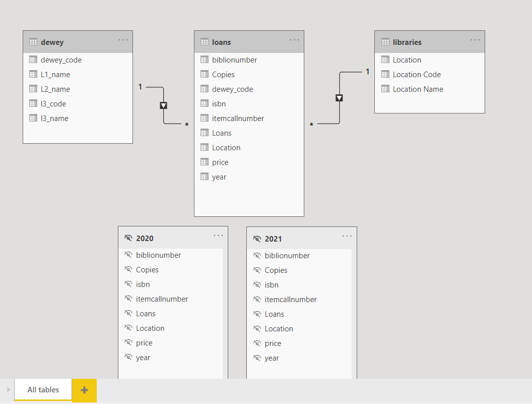The width and height of the screenshot is (532, 404).
Task: Toggle the hidden eye icon on 2021 table
Action: (257, 239)
